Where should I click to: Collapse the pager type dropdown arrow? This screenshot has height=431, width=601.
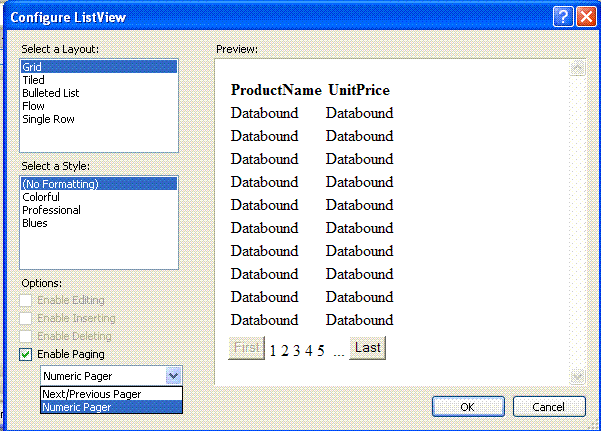coord(174,375)
